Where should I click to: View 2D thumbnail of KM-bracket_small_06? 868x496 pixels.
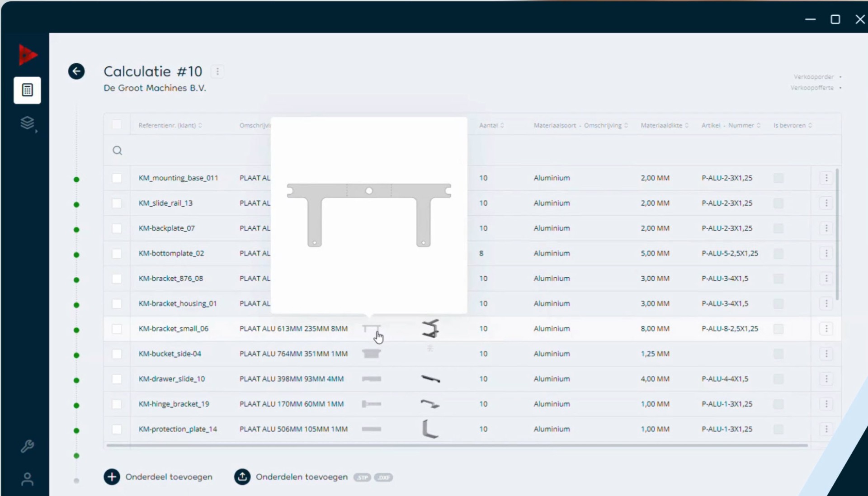[371, 328]
